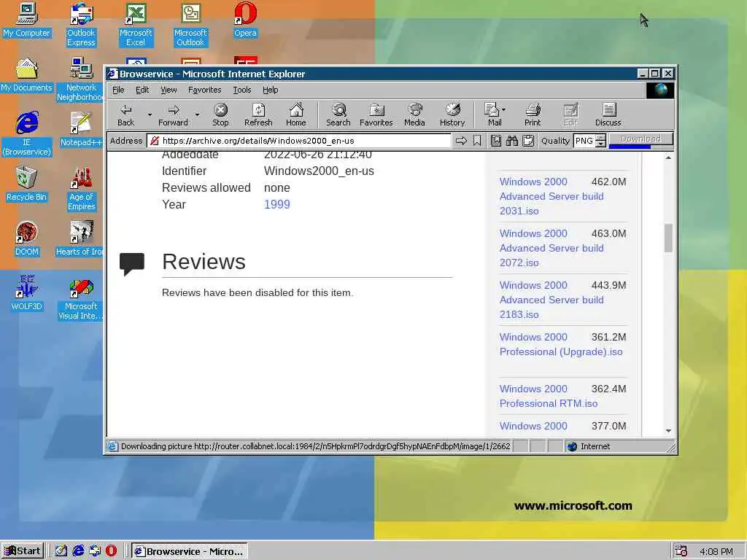Open the Favorites menu

click(x=205, y=90)
